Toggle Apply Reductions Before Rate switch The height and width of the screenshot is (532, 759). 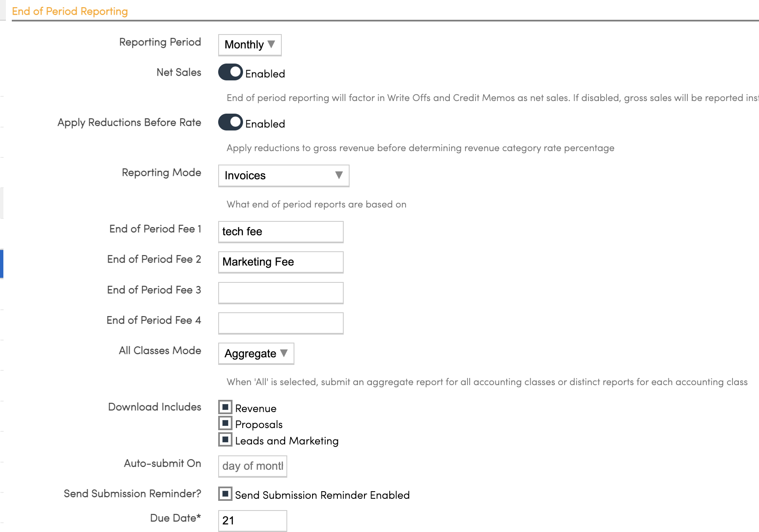tap(230, 122)
